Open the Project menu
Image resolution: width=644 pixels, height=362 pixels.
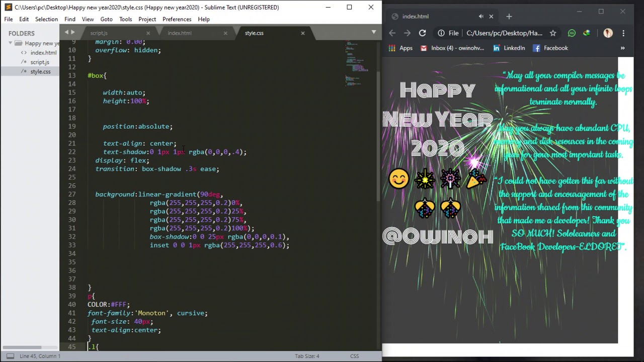147,19
